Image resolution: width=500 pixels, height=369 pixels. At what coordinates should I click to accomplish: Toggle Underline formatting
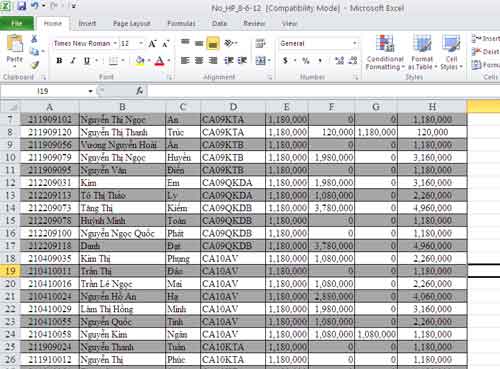pos(87,61)
